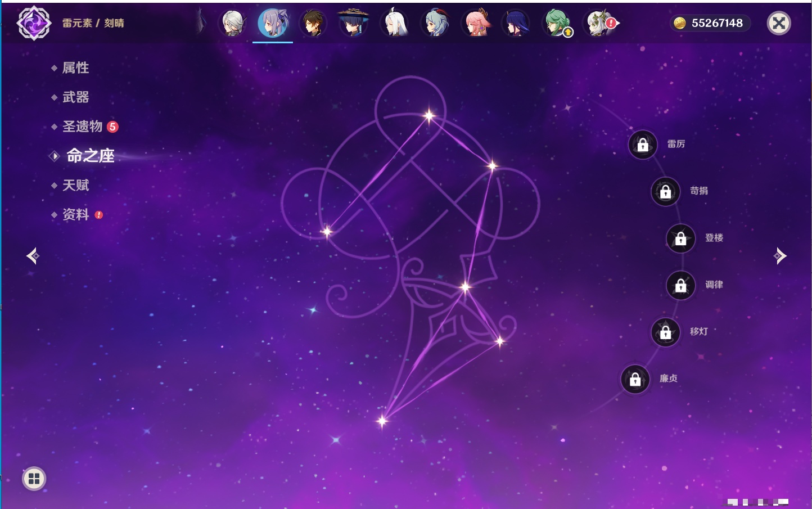Click the Electro element emblem icon
This screenshot has width=812, height=509.
[34, 23]
